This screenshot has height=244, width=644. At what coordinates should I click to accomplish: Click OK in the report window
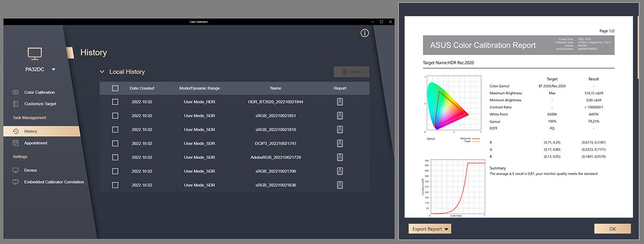click(613, 229)
